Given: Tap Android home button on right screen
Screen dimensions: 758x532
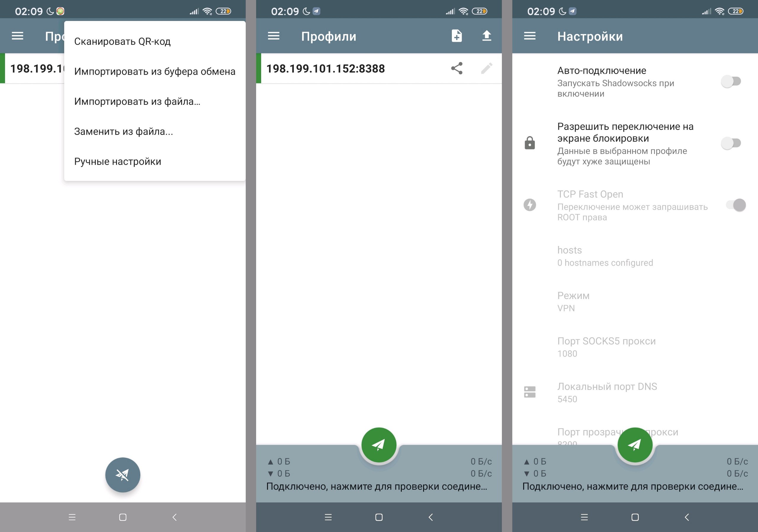Looking at the screenshot, I should click(635, 517).
